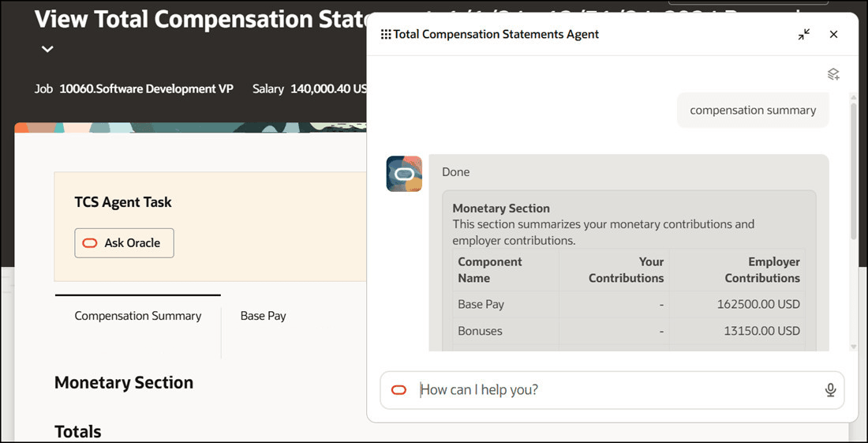This screenshot has height=443, width=868.
Task: Expand the chevron under the page title
Action: click(47, 49)
